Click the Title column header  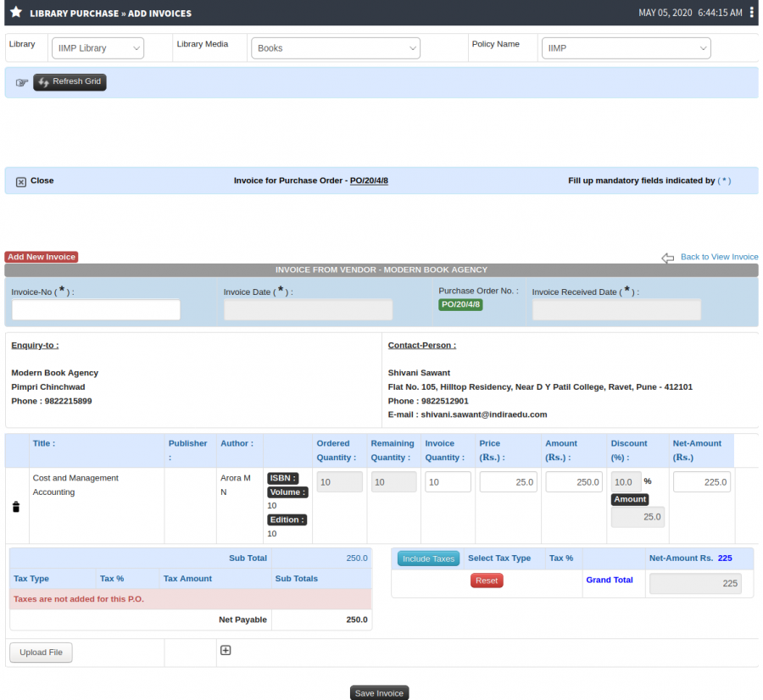pos(44,443)
